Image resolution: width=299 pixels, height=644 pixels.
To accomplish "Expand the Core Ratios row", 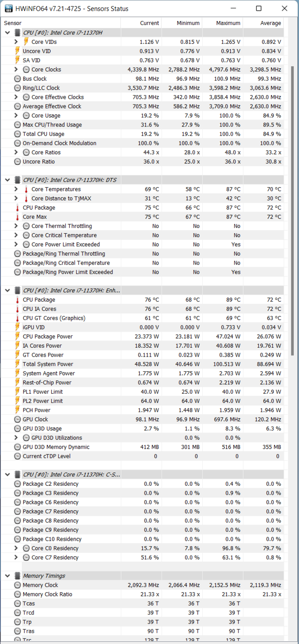I will (16, 152).
